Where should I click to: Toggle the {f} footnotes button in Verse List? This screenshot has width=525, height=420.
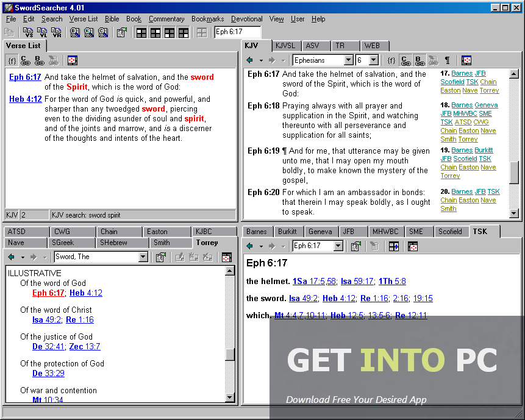pyautogui.click(x=12, y=60)
